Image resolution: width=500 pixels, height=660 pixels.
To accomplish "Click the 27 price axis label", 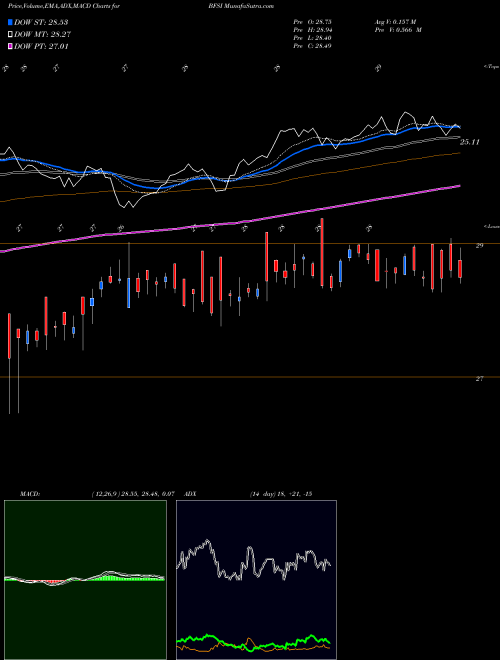I will coord(479,379).
